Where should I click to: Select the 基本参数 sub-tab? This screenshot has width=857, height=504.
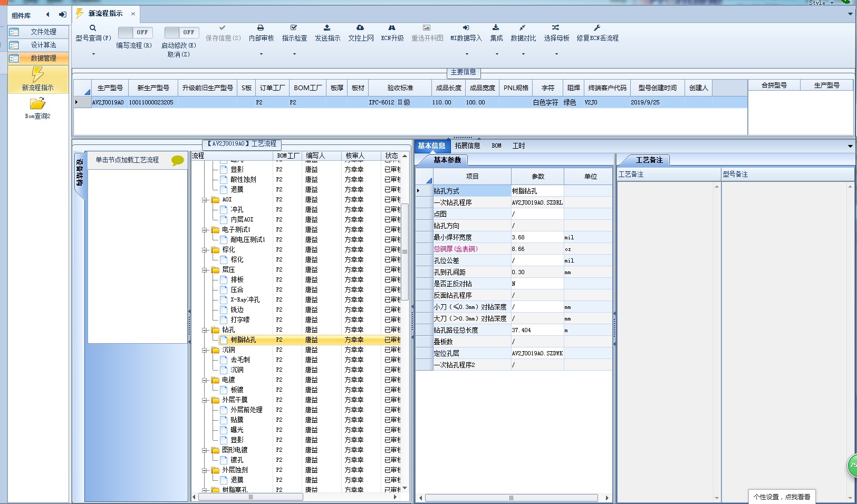(x=447, y=160)
